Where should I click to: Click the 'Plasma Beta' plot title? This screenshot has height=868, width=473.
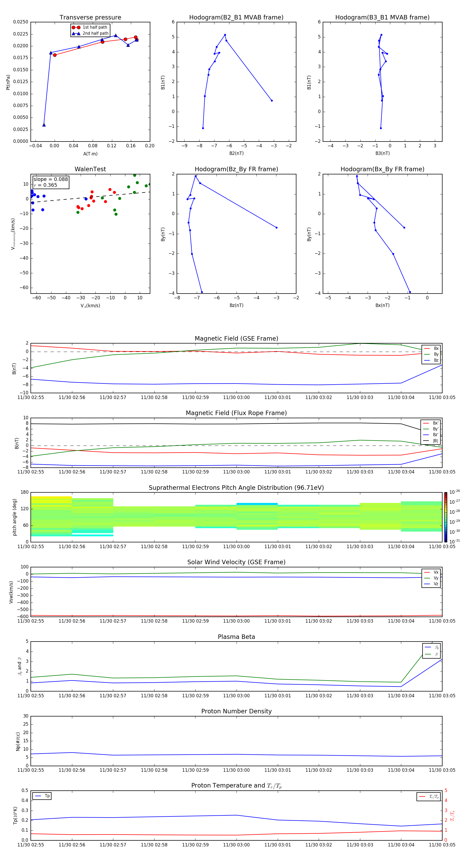click(x=236, y=637)
